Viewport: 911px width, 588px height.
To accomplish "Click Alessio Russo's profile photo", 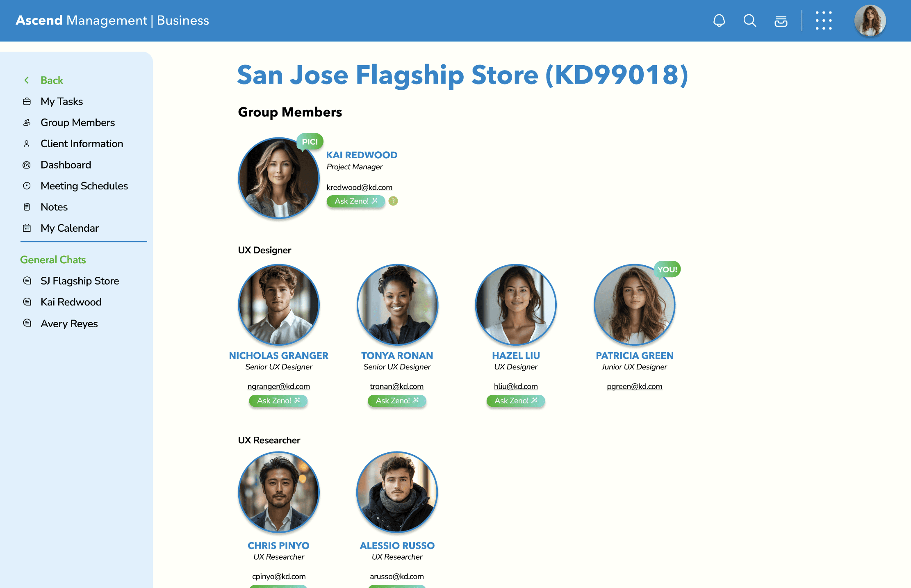I will (x=397, y=492).
